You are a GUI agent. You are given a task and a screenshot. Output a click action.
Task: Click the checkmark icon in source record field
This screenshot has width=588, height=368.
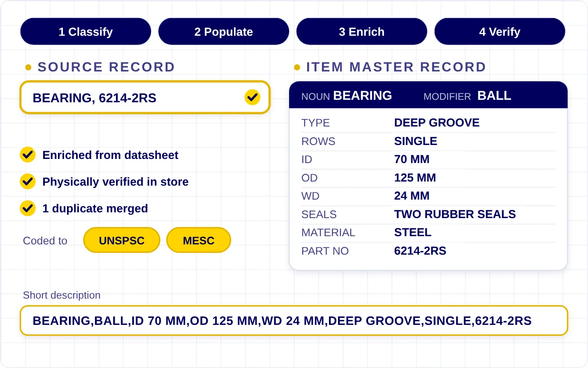tap(252, 97)
